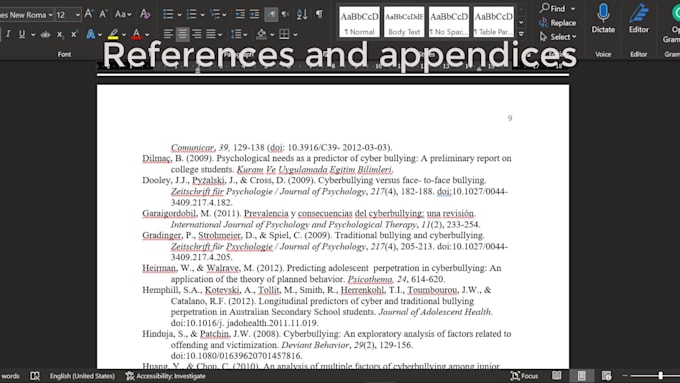680x383 pixels.
Task: Switch to Print Layout view
Action: [582, 376]
